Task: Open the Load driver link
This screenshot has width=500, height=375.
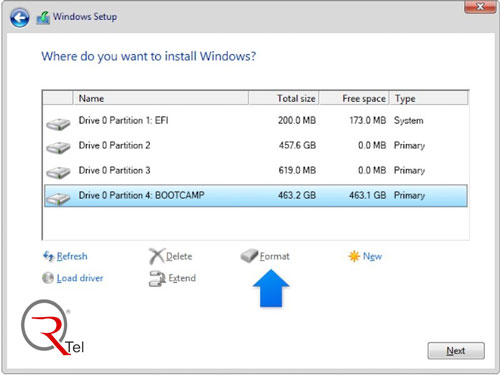Action: tap(80, 278)
